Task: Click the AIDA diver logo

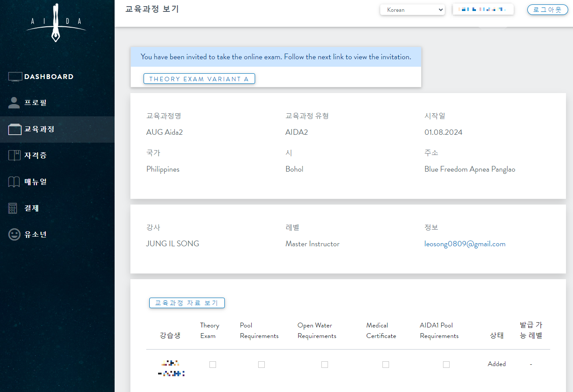Action: (56, 23)
